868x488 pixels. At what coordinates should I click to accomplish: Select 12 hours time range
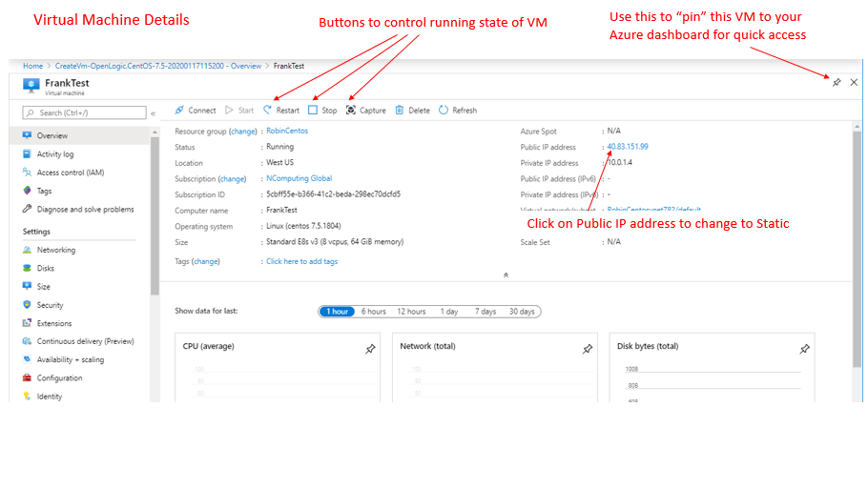[411, 312]
